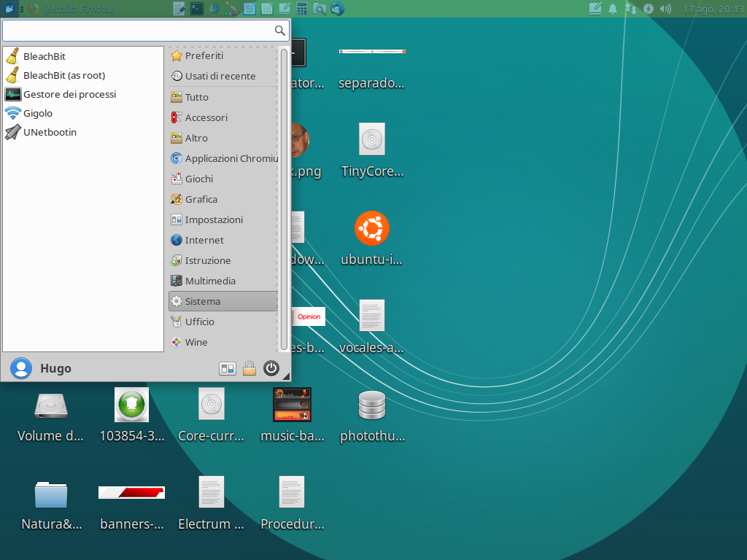Open the Giochi category
The height and width of the screenshot is (560, 747).
(x=223, y=179)
